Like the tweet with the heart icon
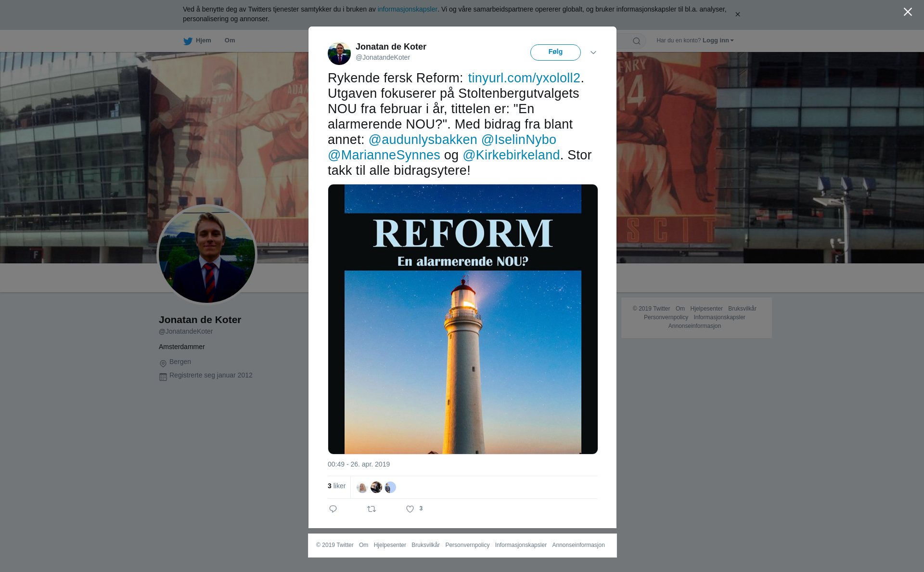The height and width of the screenshot is (572, 924). tap(410, 509)
